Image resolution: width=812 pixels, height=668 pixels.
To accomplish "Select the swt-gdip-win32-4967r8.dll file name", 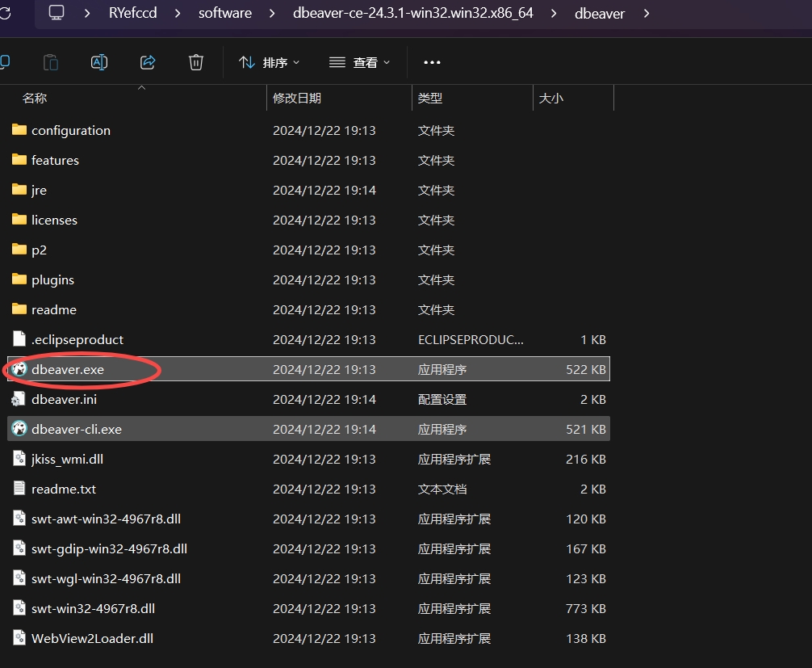I will (x=109, y=548).
